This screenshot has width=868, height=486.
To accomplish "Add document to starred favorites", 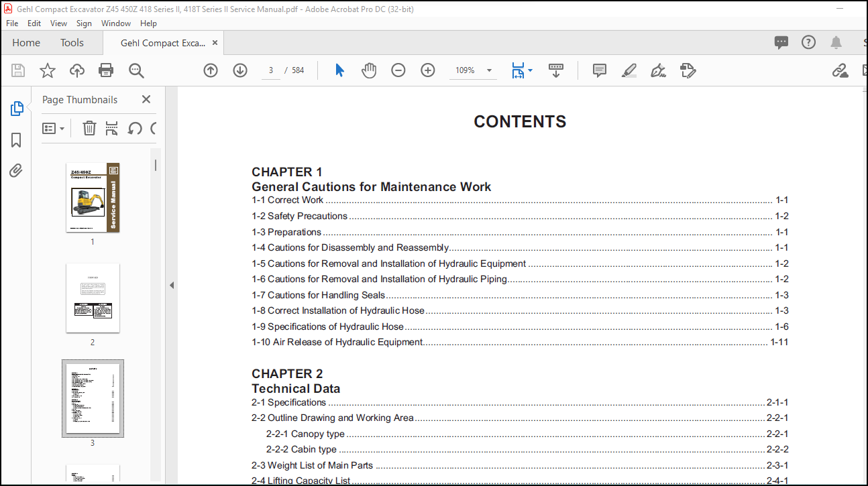I will pos(48,70).
